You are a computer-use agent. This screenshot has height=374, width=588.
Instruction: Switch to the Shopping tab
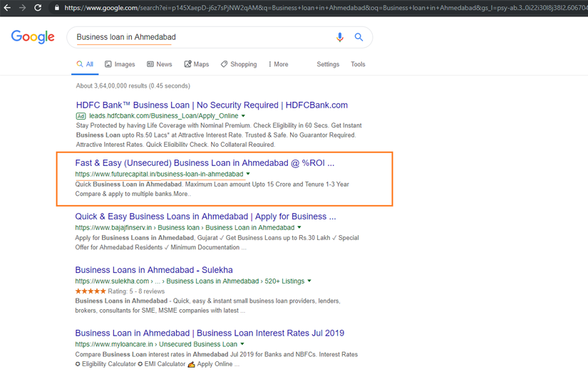239,64
